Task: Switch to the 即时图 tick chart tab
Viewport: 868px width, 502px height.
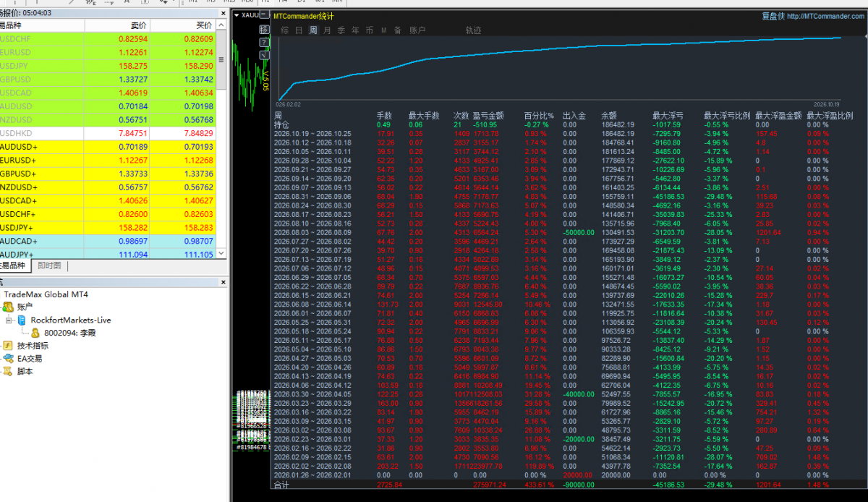Action: (49, 266)
